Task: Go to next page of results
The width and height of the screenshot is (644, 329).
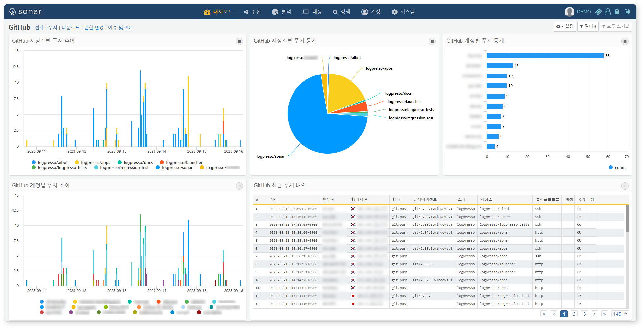Action: pos(595,314)
